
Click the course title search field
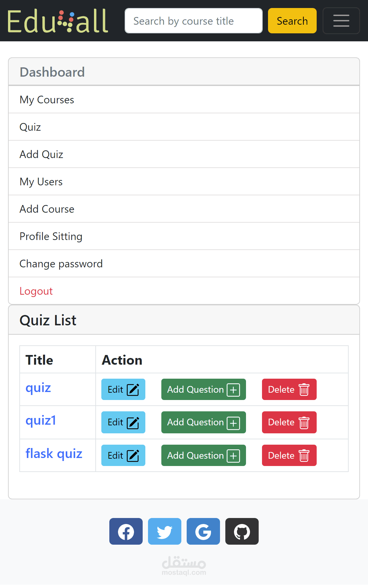(x=193, y=21)
